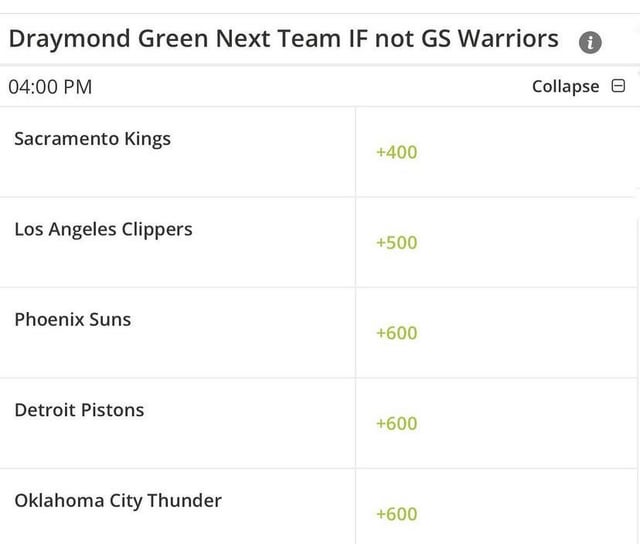
Task: Click the Draymond Green Next Team heading
Action: click(x=283, y=39)
